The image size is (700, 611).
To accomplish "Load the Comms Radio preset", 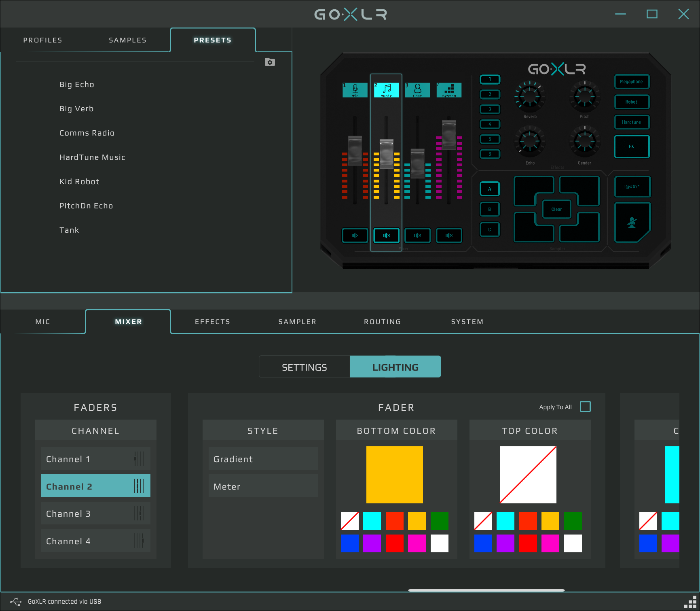I will pyautogui.click(x=87, y=133).
